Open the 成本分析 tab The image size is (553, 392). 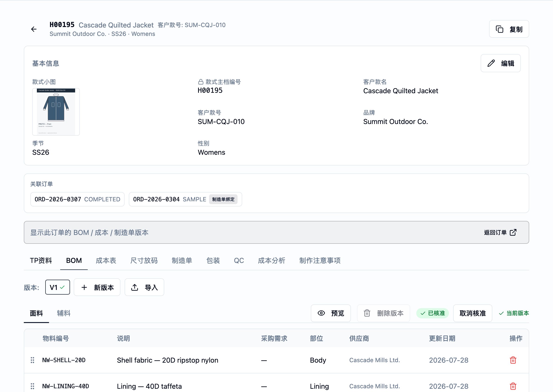point(271,261)
